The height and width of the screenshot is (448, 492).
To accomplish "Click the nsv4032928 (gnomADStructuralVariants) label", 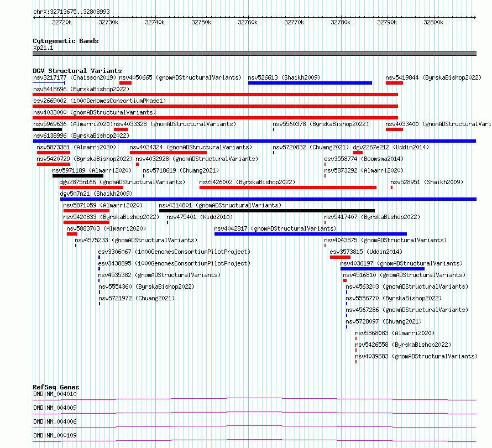I will tap(197, 159).
